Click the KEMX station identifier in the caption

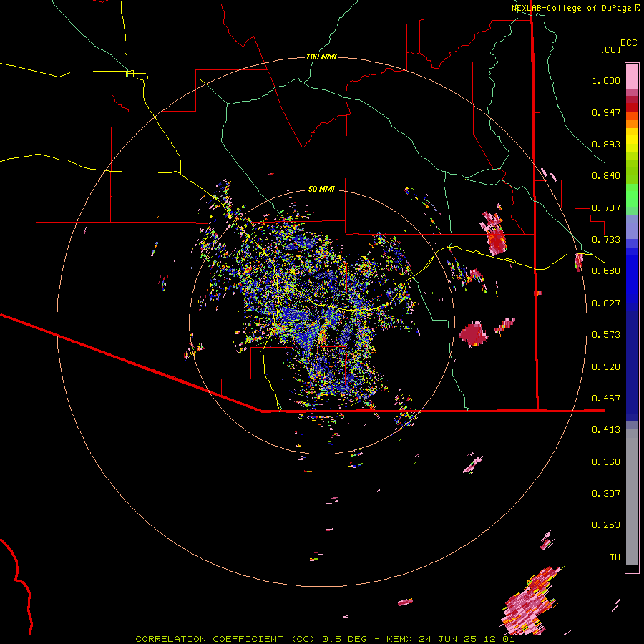[401, 639]
